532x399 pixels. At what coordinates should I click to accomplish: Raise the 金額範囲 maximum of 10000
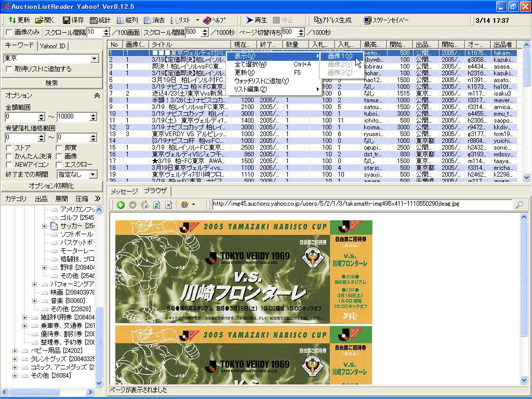[x=94, y=115]
